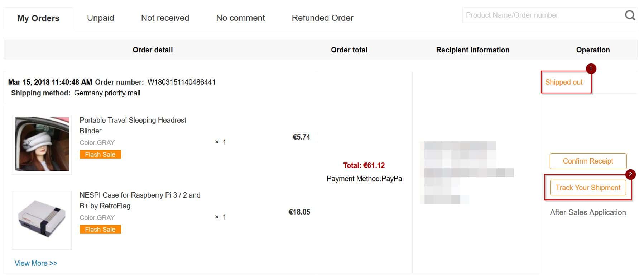Image resolution: width=644 pixels, height=278 pixels.
Task: Switch to the Unpaid tab
Action: pyautogui.click(x=100, y=18)
